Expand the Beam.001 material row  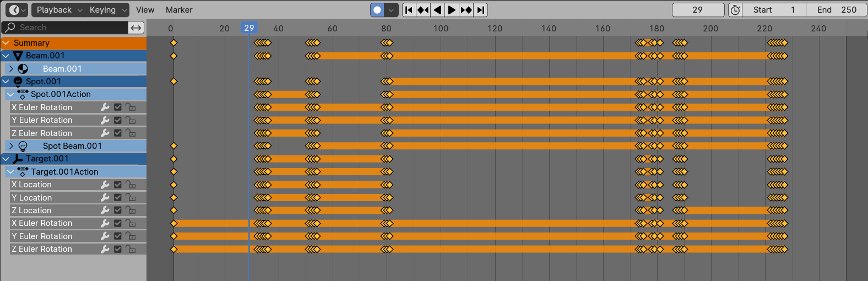[11, 69]
